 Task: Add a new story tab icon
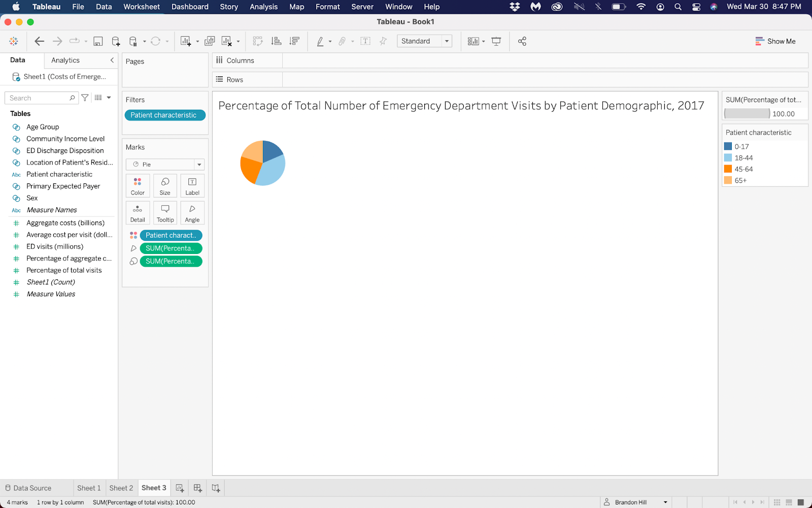pyautogui.click(x=216, y=488)
